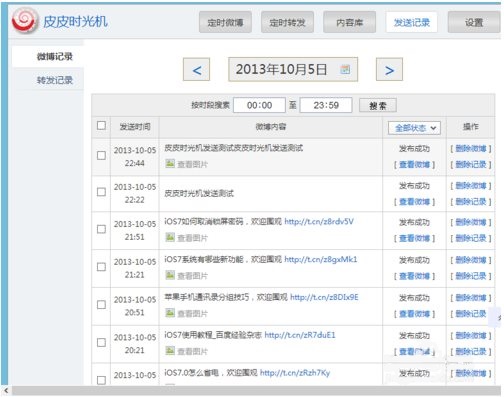Image resolution: width=504 pixels, height=397 pixels.
Task: Check the box for the 22:22 record
Action: (x=101, y=192)
